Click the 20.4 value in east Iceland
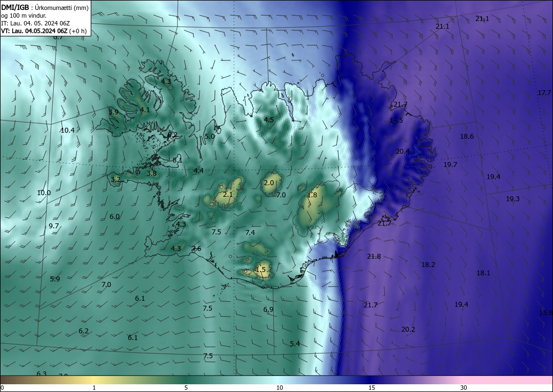 (403, 151)
